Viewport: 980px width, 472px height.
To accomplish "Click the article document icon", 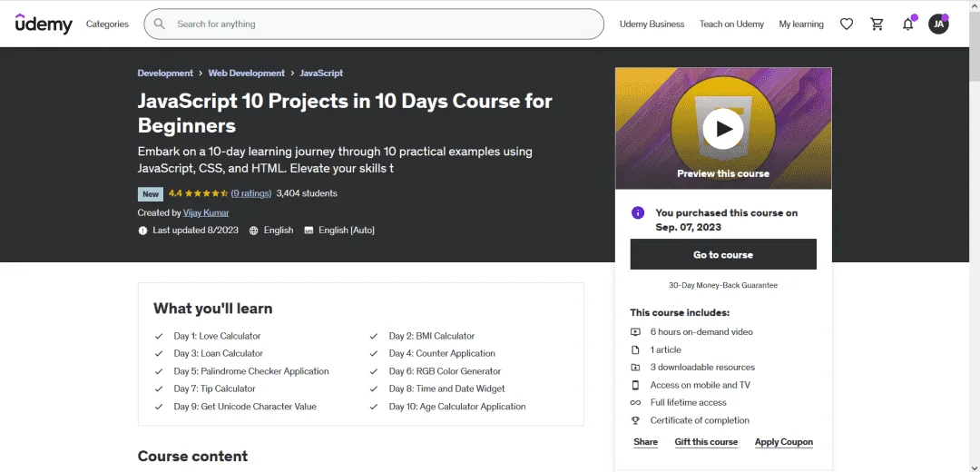I will [635, 349].
